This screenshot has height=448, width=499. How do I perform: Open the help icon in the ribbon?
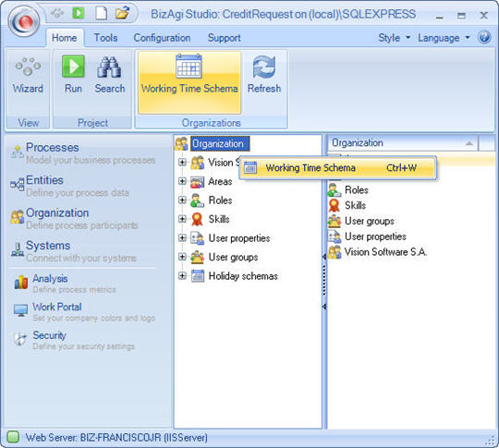point(484,37)
